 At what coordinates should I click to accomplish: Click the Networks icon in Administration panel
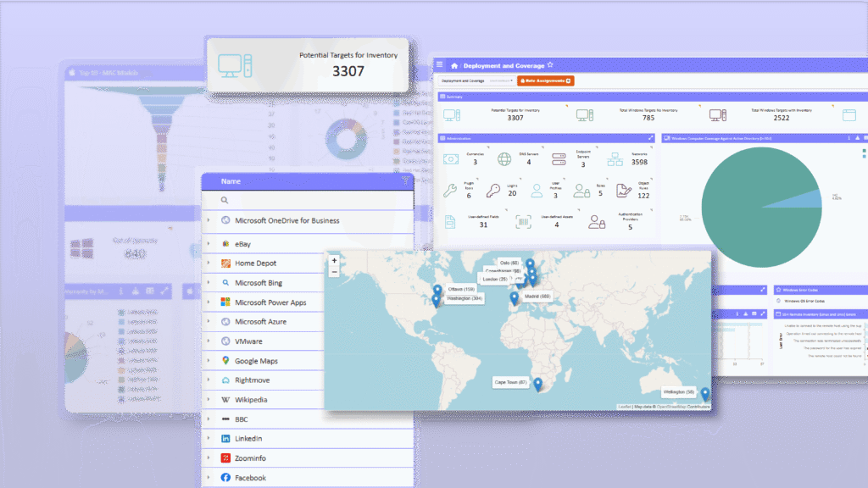(615, 158)
